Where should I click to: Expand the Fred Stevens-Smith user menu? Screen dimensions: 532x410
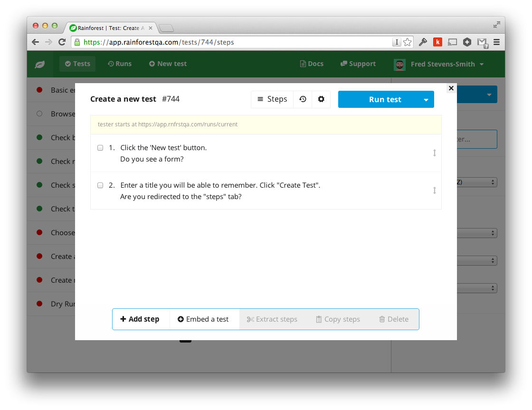coord(447,64)
